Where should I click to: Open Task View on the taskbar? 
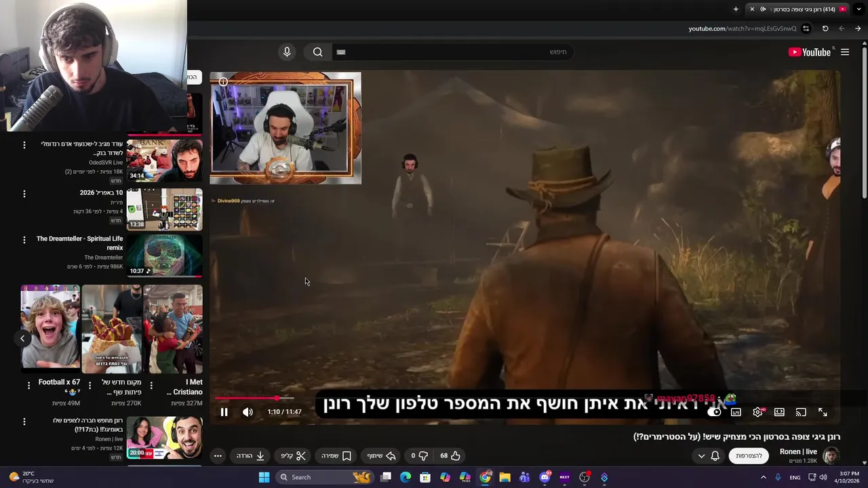[x=386, y=477]
